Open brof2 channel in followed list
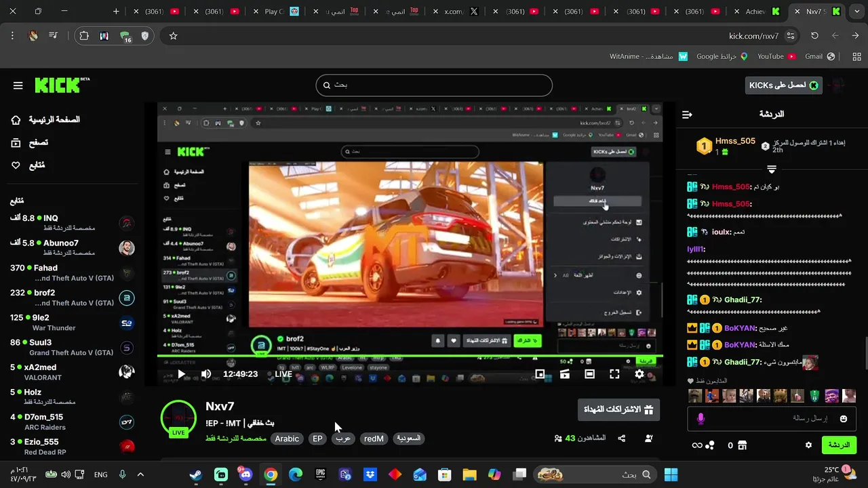 pyautogui.click(x=72, y=298)
